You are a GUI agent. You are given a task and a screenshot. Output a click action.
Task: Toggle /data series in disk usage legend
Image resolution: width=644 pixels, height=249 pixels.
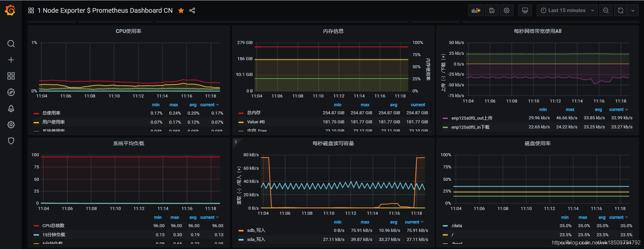tap(457, 226)
